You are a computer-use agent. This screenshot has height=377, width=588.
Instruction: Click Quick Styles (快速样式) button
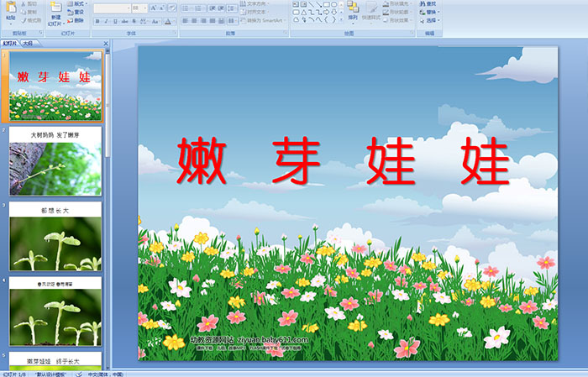371,13
